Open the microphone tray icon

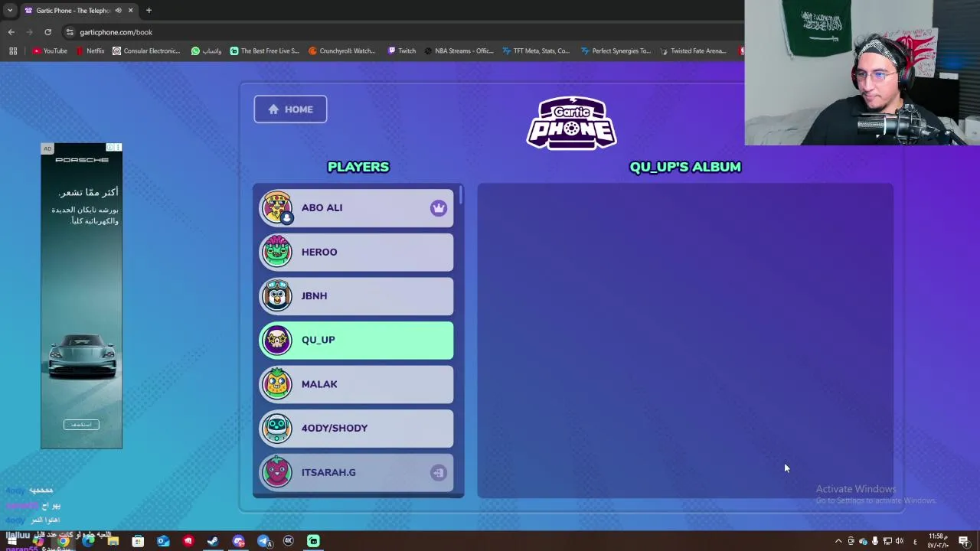[x=875, y=541]
